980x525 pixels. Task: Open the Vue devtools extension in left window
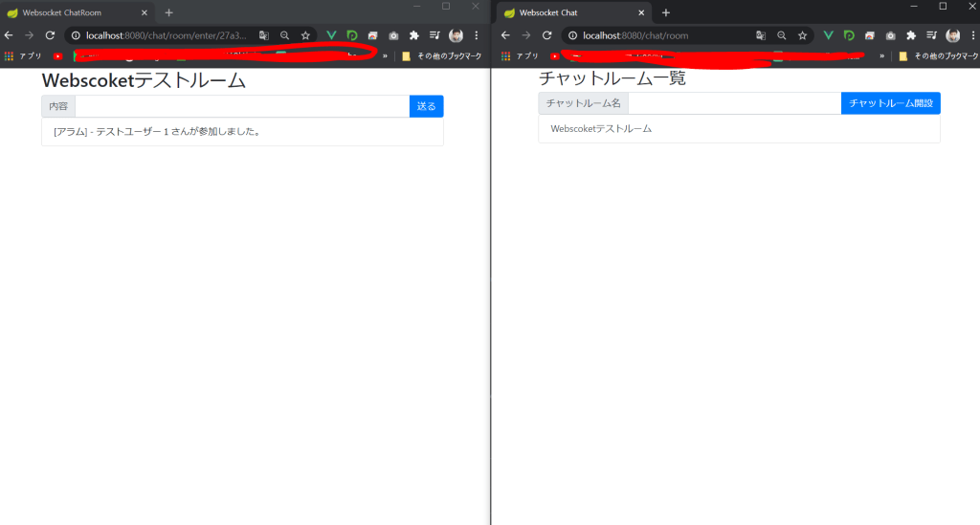click(x=331, y=35)
